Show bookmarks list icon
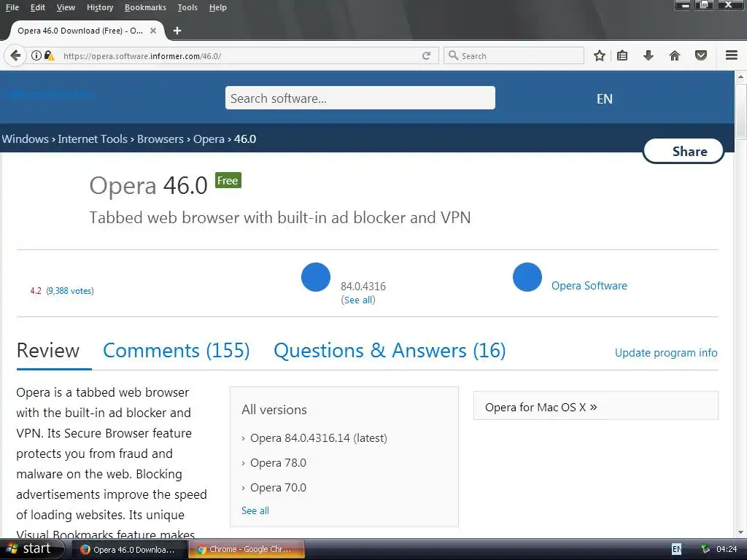Screen dimensions: 747x560 [x=622, y=55]
